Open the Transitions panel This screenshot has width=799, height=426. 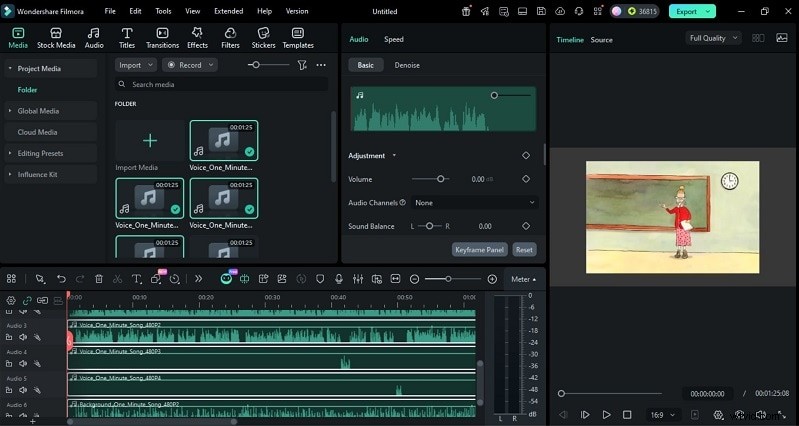(162, 38)
